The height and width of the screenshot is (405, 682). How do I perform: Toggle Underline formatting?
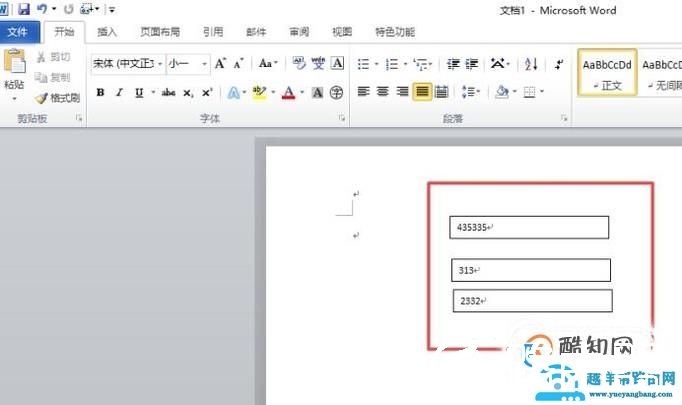139,92
